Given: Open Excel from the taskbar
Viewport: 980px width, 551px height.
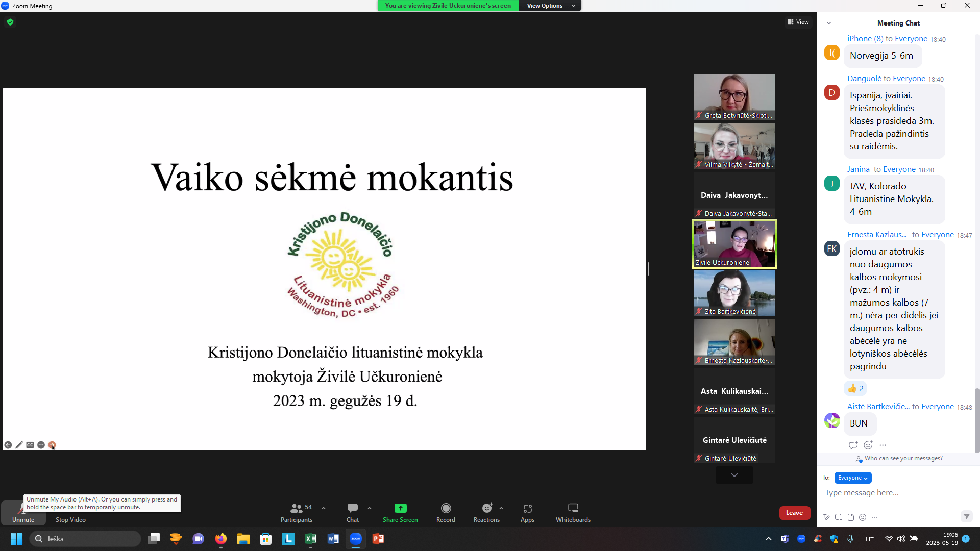Looking at the screenshot, I should click(310, 539).
